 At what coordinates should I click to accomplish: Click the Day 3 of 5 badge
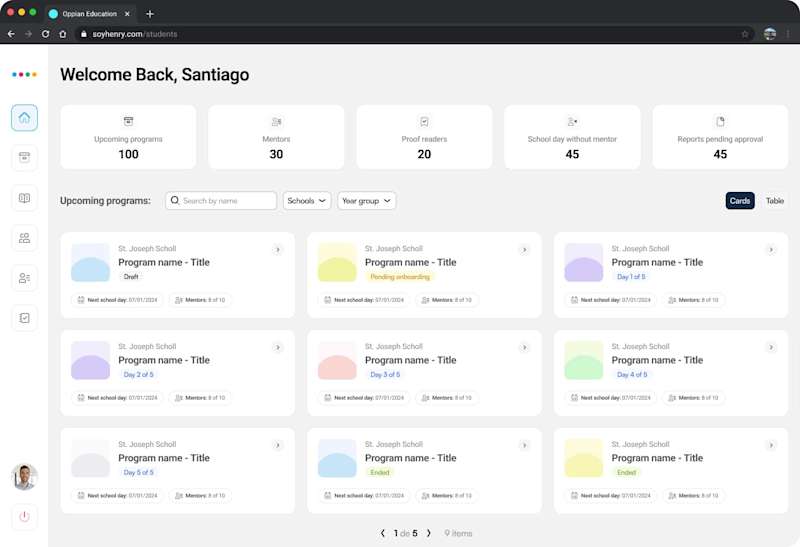click(x=385, y=375)
